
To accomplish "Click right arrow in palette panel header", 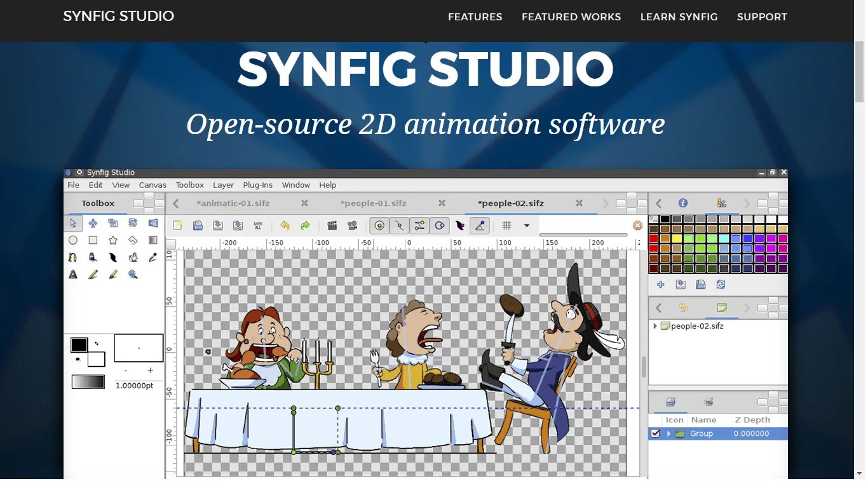I will coord(747,203).
